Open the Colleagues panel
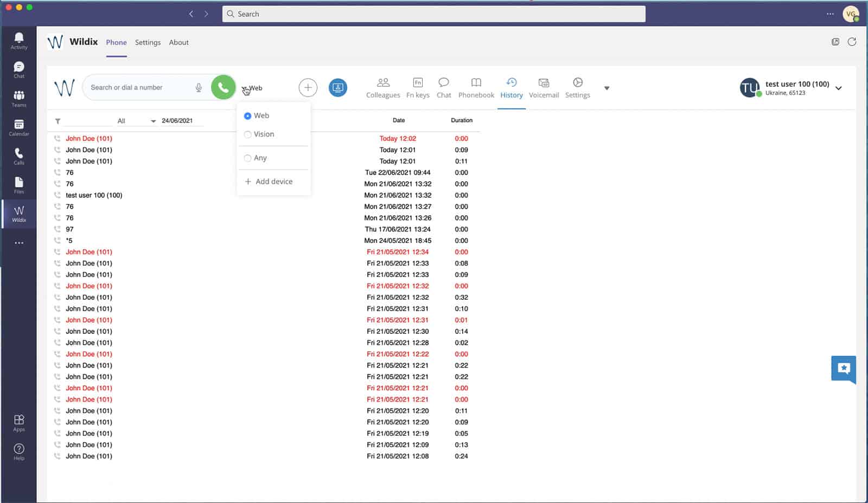The width and height of the screenshot is (868, 503). click(x=383, y=88)
